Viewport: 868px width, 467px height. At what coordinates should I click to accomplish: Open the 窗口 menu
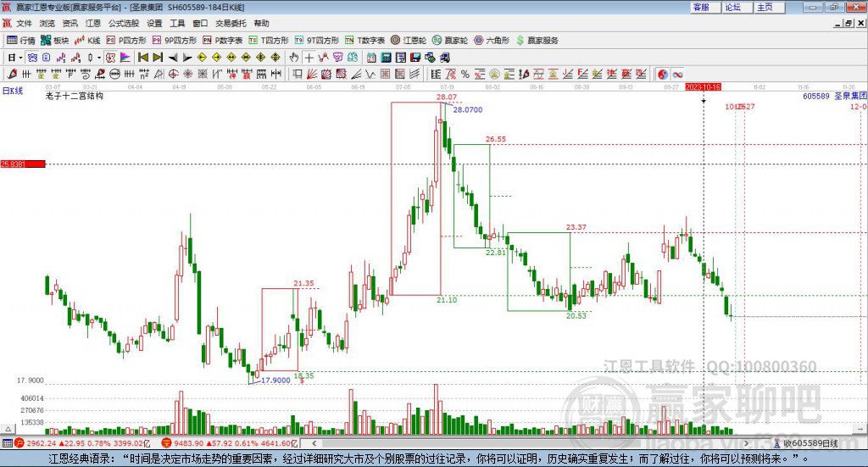[200, 23]
